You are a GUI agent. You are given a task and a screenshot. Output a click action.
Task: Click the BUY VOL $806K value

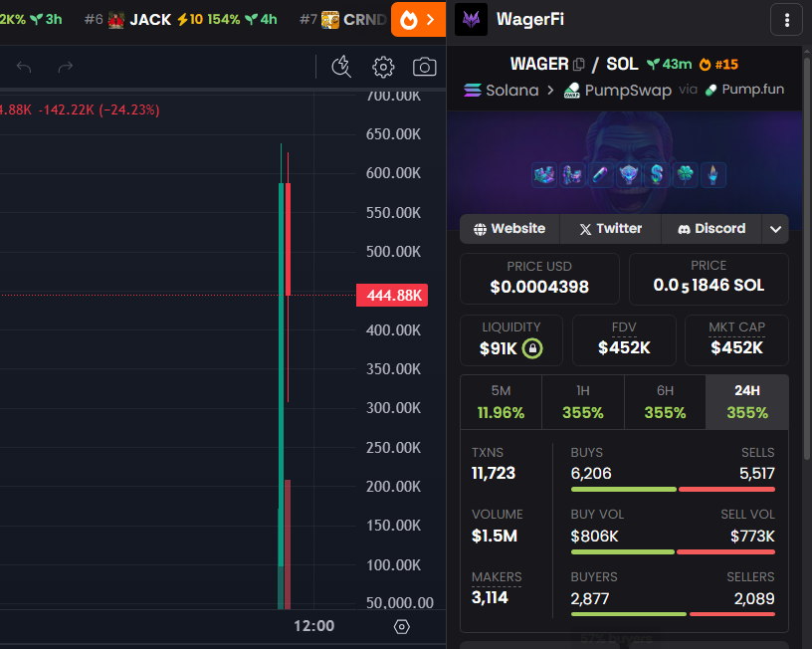point(594,537)
